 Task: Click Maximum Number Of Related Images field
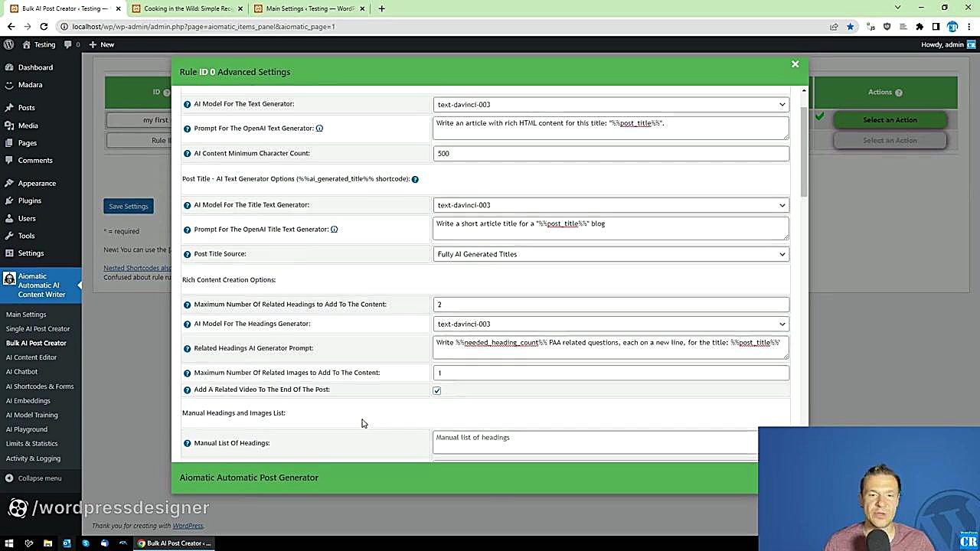pyautogui.click(x=611, y=373)
